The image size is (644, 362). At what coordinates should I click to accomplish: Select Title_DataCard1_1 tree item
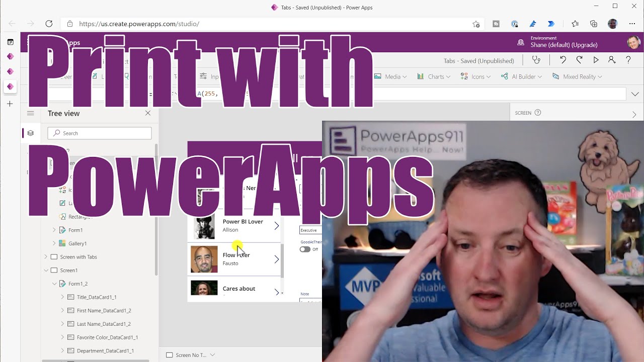pyautogui.click(x=97, y=297)
